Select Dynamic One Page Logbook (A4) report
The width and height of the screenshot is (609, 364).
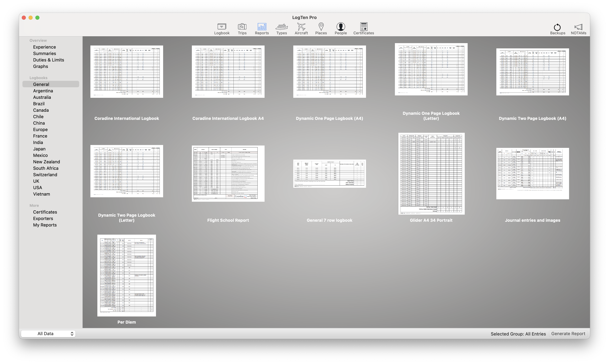pyautogui.click(x=329, y=71)
